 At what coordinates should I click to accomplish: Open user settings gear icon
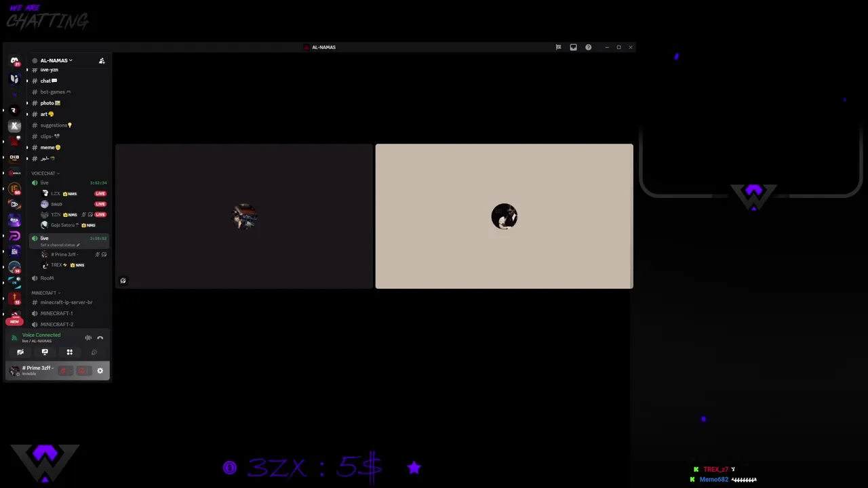coord(100,371)
